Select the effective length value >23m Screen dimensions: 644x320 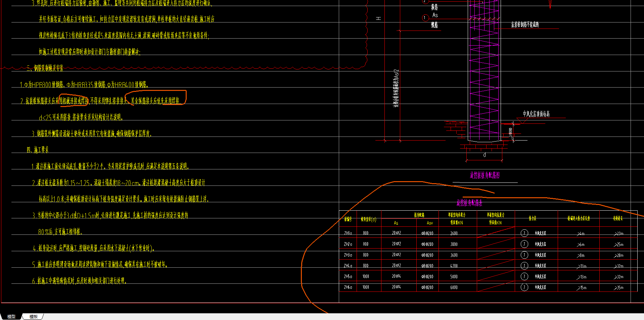[x=619, y=234]
